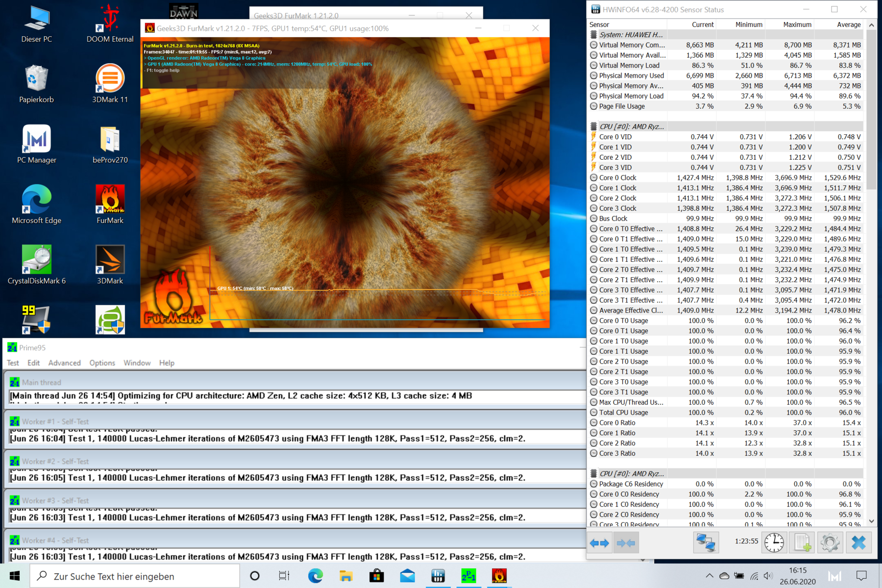Open the Papierkorb recycle bin icon
Viewport: 882px width, 588px height.
[x=37, y=84]
